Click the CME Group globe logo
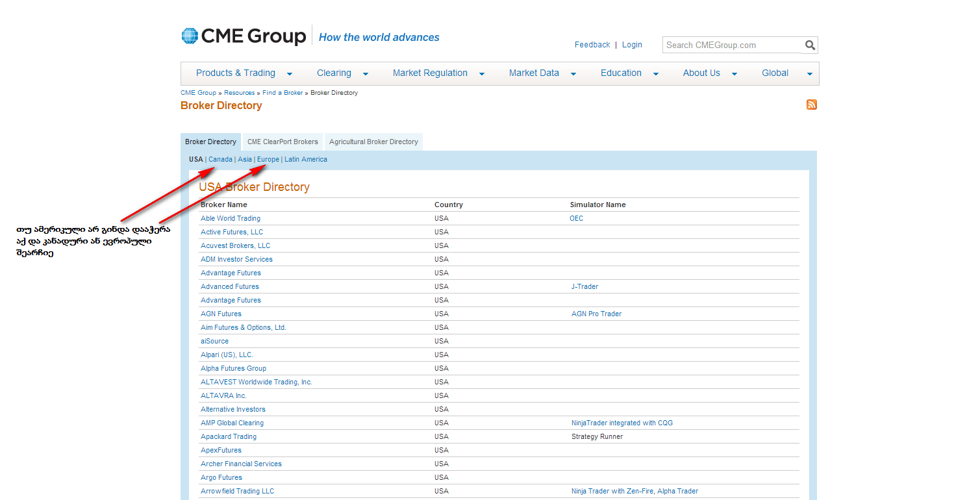This screenshot has width=980, height=500. pyautogui.click(x=189, y=36)
